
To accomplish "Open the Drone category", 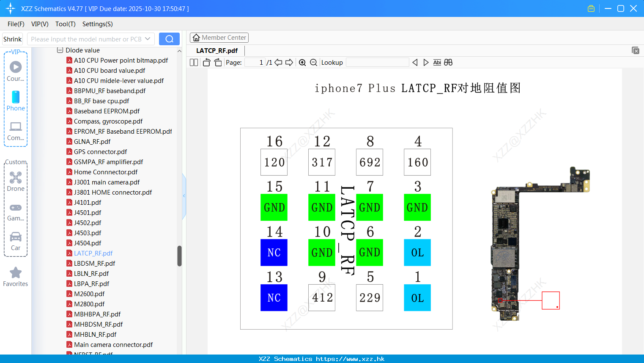I will (x=16, y=181).
